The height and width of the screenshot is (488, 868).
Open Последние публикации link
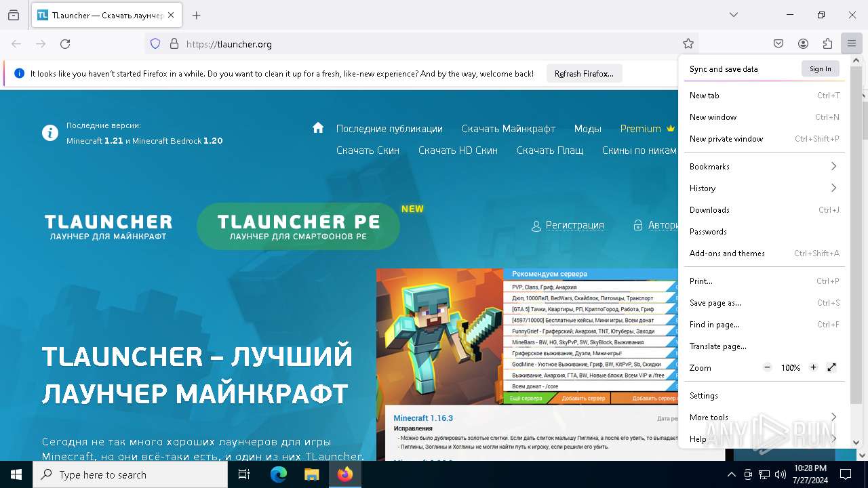coord(389,129)
